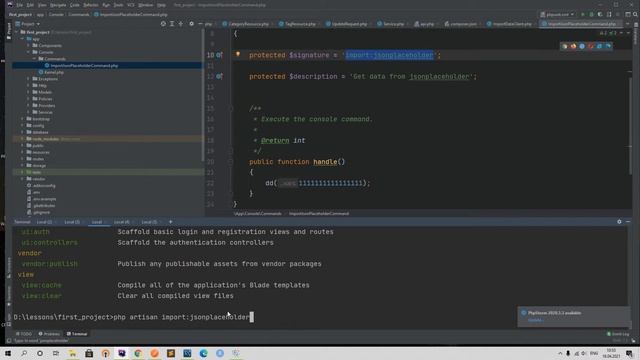The height and width of the screenshot is (360, 640).
Task: Open in Firefox from browser icons popup
Action: [x=573, y=46]
